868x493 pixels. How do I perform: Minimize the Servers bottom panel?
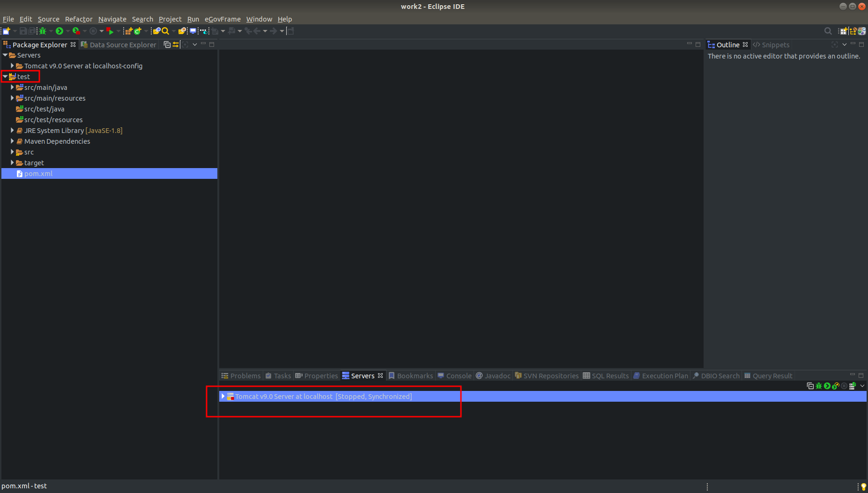[x=853, y=375]
